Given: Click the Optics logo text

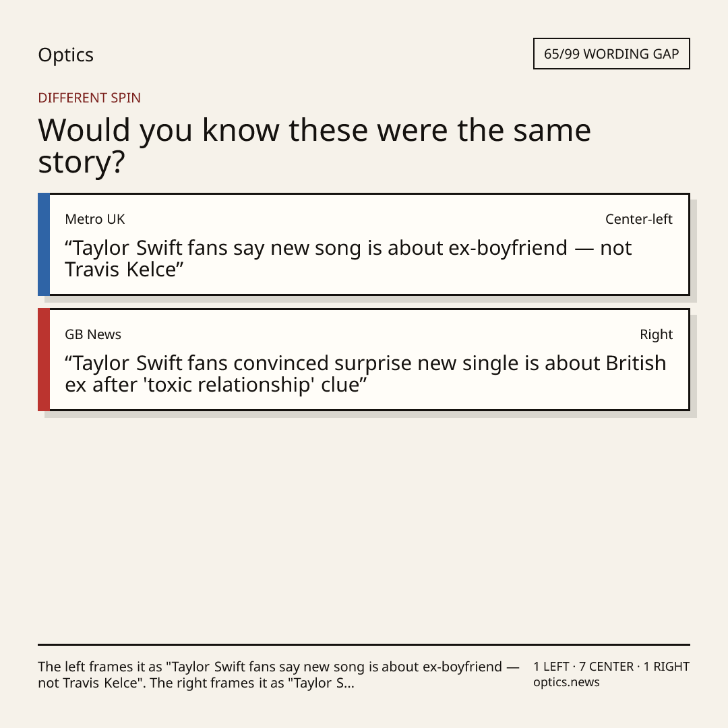Looking at the screenshot, I should pyautogui.click(x=65, y=55).
